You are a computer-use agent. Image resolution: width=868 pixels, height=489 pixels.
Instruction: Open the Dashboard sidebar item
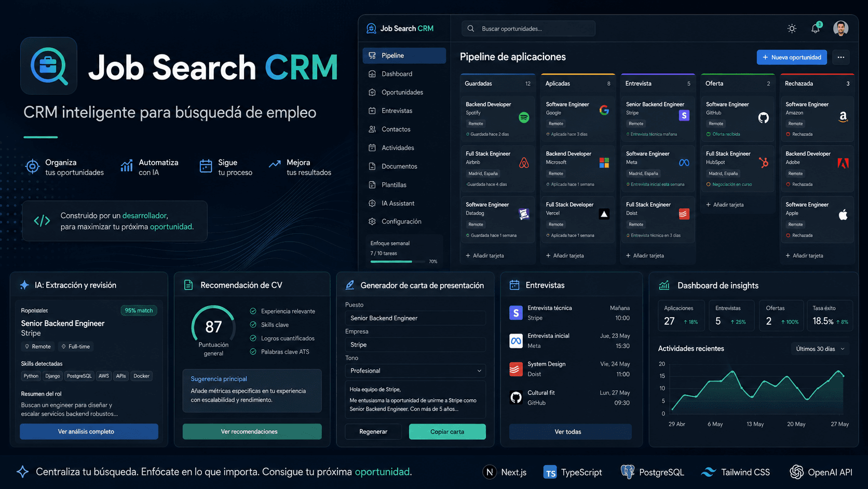[x=404, y=74]
